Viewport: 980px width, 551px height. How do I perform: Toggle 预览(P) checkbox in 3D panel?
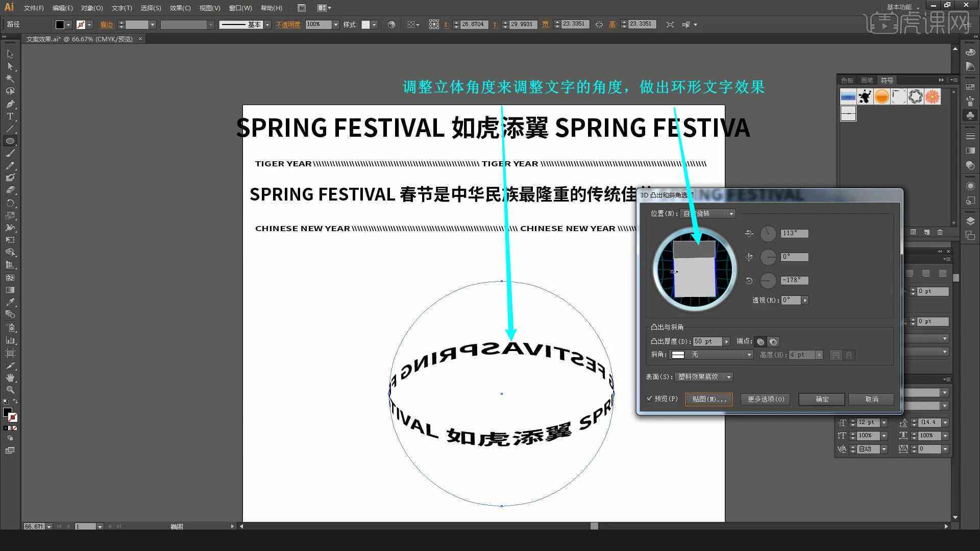(650, 398)
